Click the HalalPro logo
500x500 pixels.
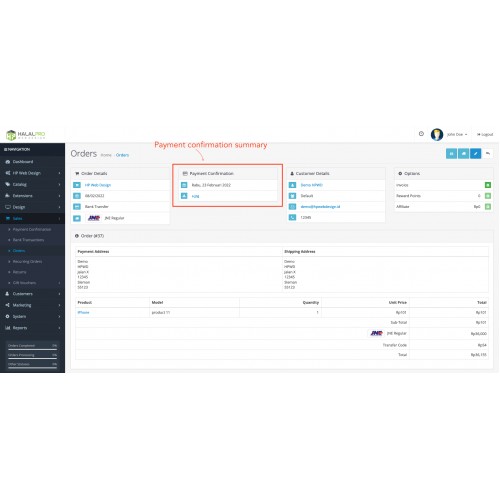[x=26, y=135]
